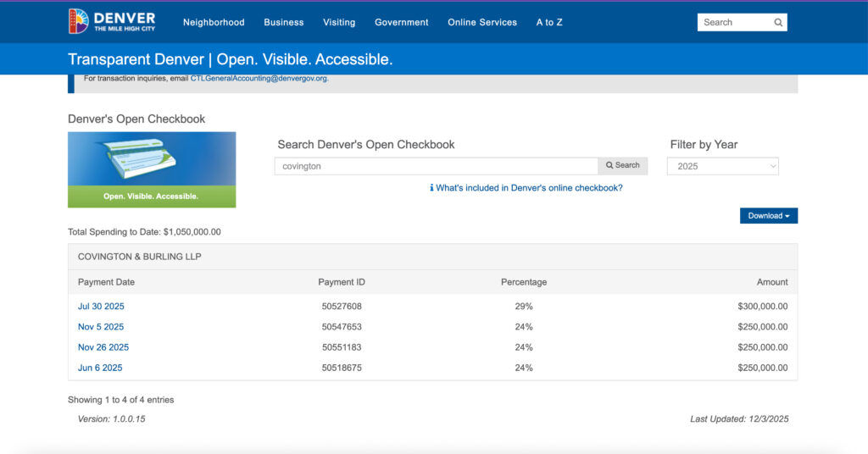This screenshot has width=868, height=454.
Task: Click the Open Checkbook banner image
Action: [x=152, y=169]
